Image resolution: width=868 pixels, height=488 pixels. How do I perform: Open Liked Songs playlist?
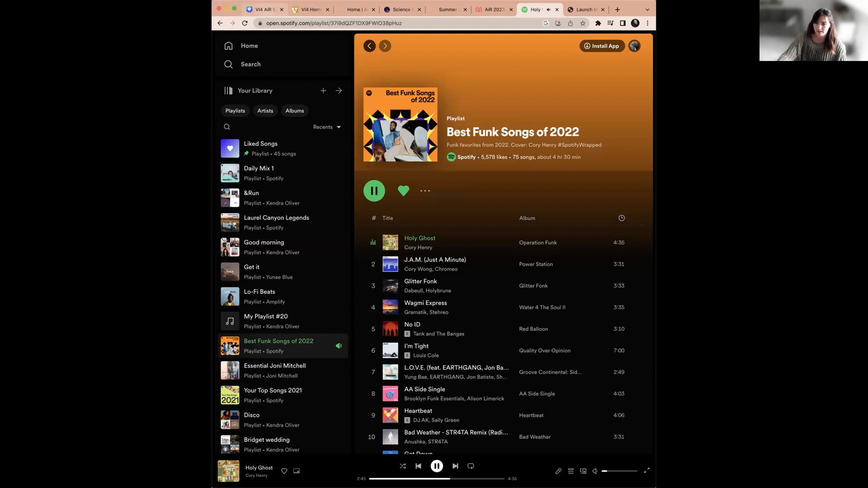[283, 148]
